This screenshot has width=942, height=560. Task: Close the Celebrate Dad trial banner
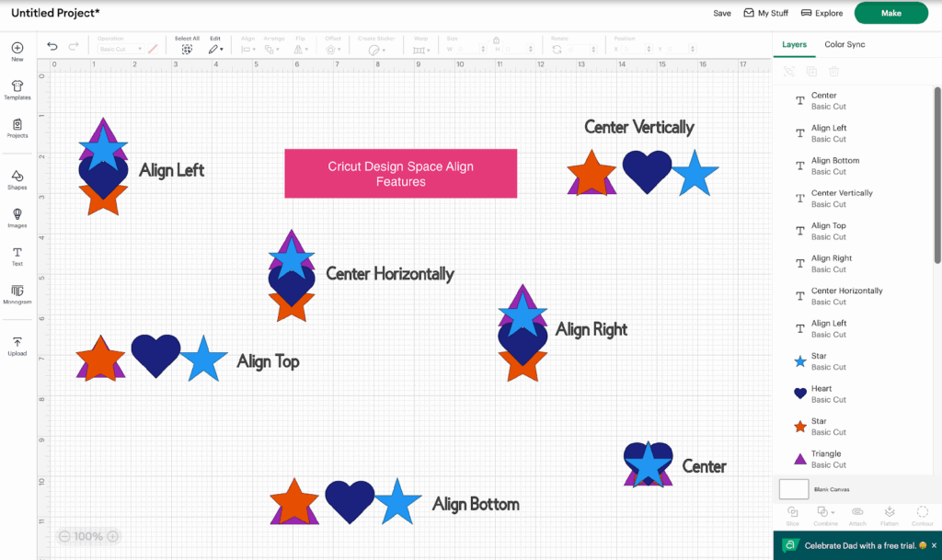click(934, 545)
